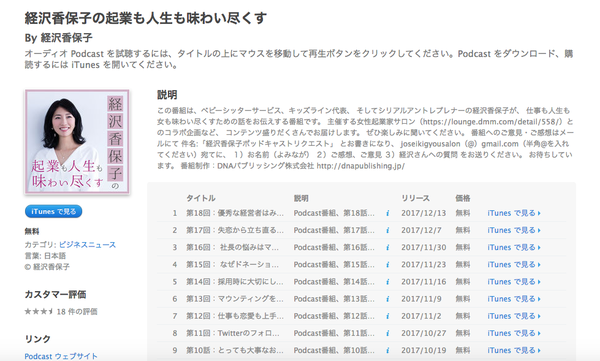Click the info icon for episode 第12回
Viewport: 600px width, 361px height.
(387, 316)
